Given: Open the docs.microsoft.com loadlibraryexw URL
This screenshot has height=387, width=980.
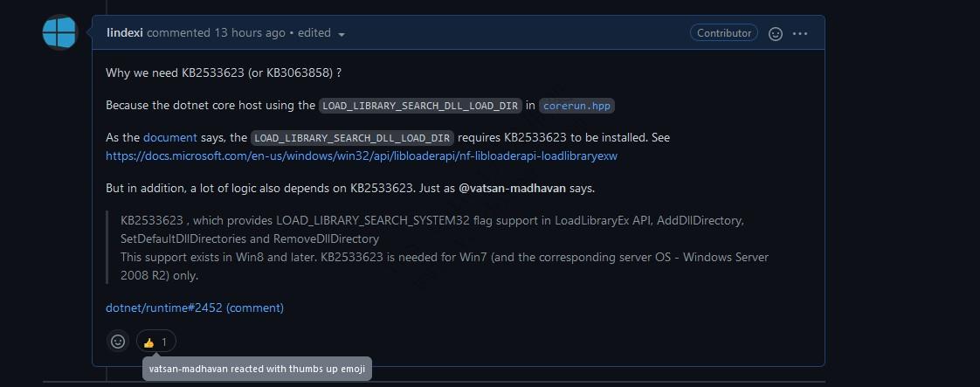Looking at the screenshot, I should [x=362, y=156].
